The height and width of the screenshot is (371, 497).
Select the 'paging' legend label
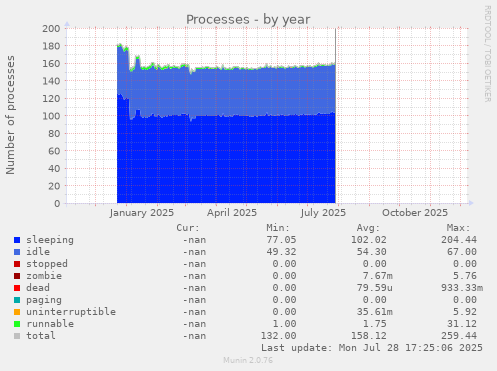click(x=44, y=300)
